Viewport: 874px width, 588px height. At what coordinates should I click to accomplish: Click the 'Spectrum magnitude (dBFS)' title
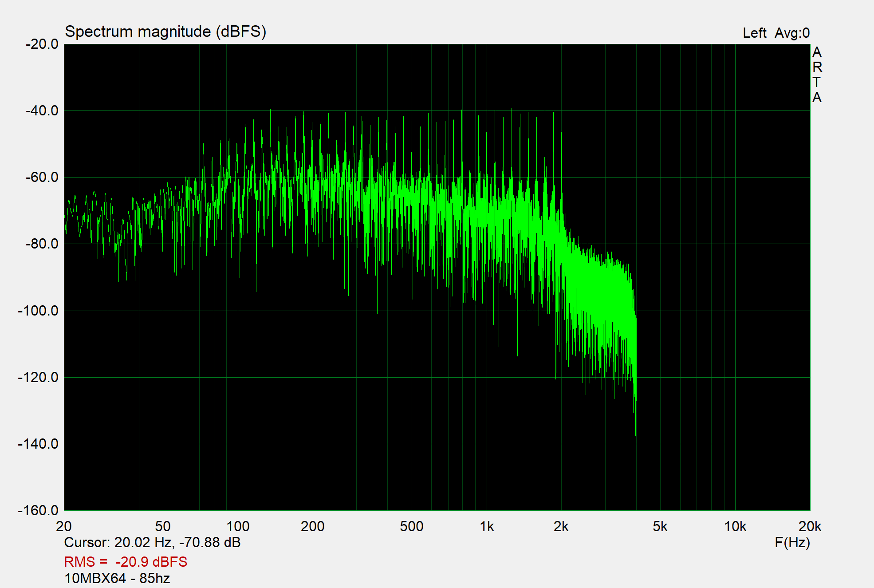point(165,32)
